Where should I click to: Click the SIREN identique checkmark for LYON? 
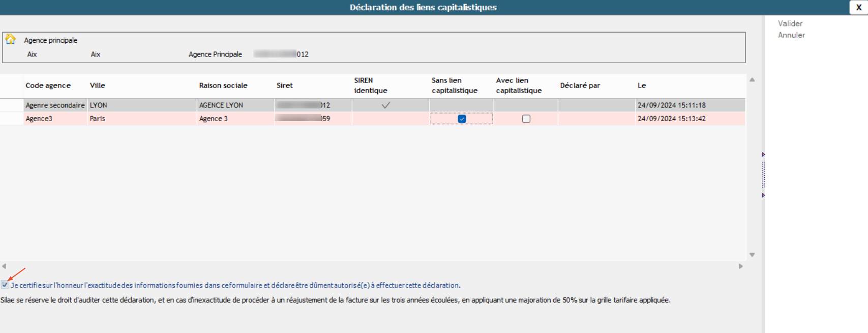click(x=386, y=105)
